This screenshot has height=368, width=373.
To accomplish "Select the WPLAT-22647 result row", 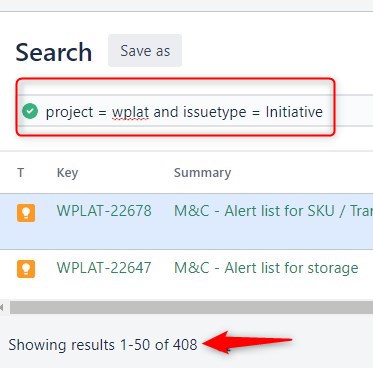I will click(186, 274).
